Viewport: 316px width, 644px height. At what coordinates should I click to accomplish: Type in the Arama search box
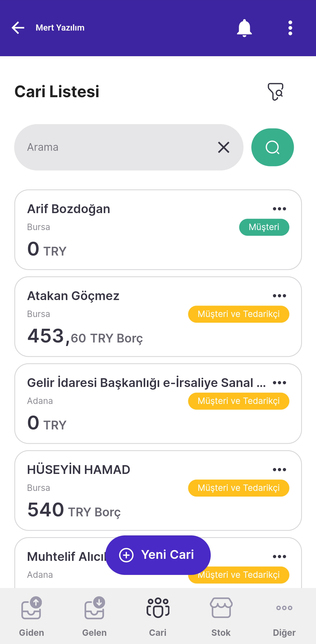point(117,147)
